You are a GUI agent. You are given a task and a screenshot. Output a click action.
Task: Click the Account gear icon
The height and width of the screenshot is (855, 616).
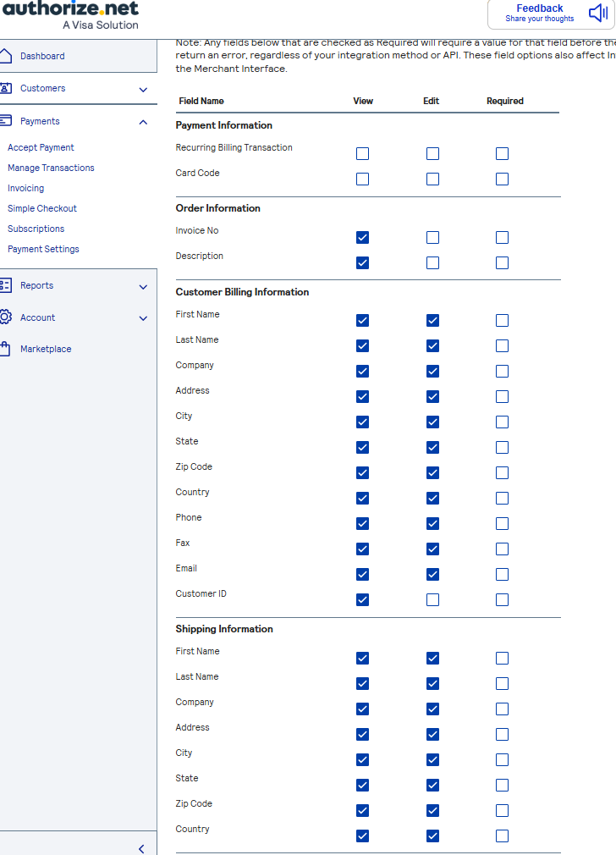[x=5, y=317]
